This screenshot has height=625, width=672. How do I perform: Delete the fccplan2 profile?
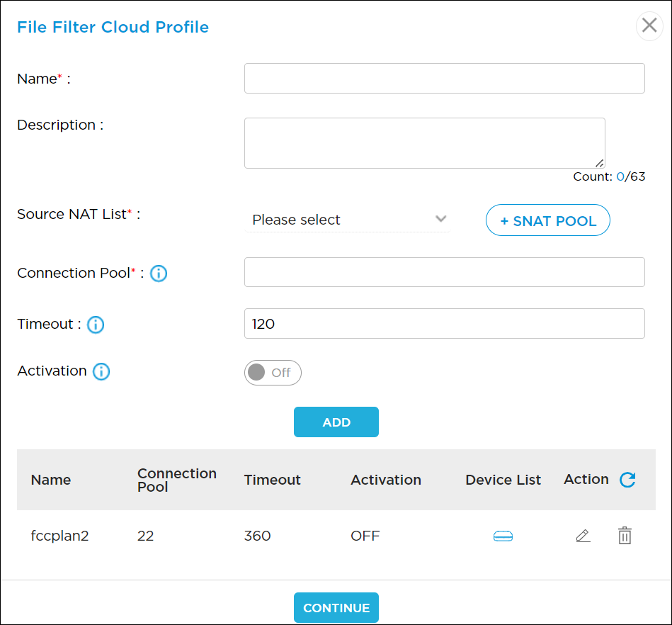625,535
